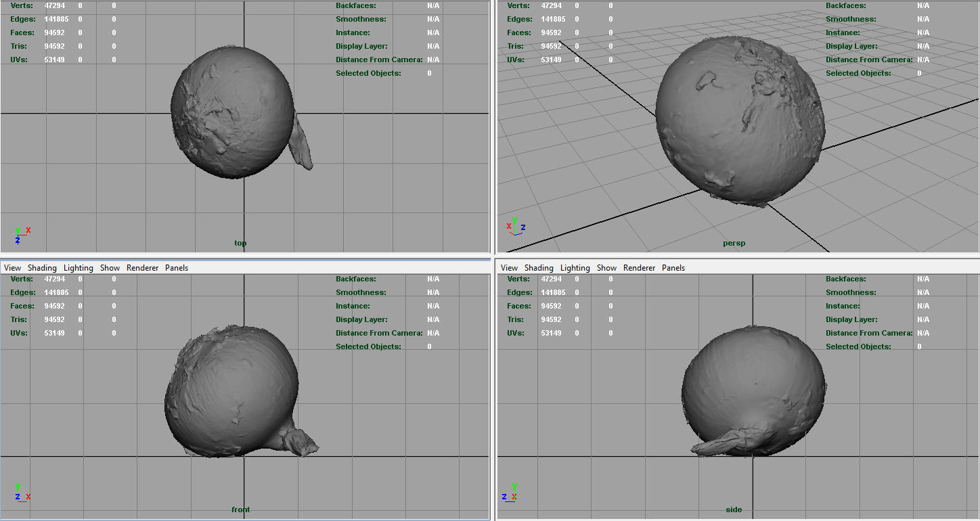This screenshot has height=521, width=980.
Task: Open the View menu in the front panel
Action: point(12,268)
